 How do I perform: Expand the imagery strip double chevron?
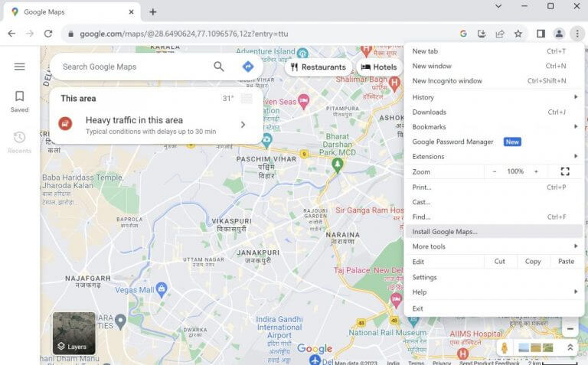coord(570,347)
